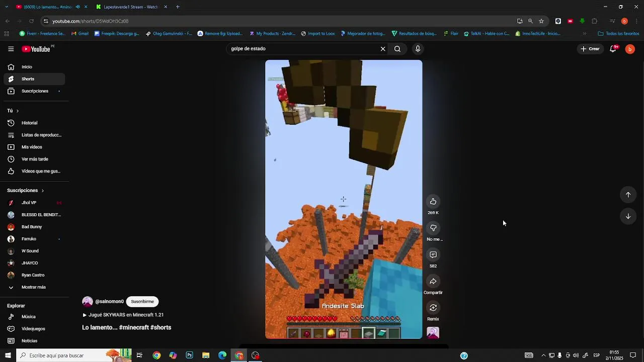Show hidden bookmarks with the chevron
The width and height of the screenshot is (644, 362).
tap(584, 34)
